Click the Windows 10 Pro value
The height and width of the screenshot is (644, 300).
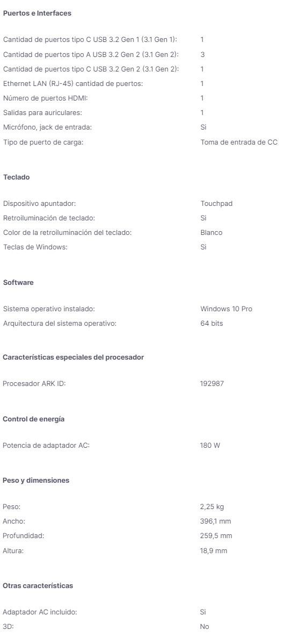pyautogui.click(x=226, y=309)
